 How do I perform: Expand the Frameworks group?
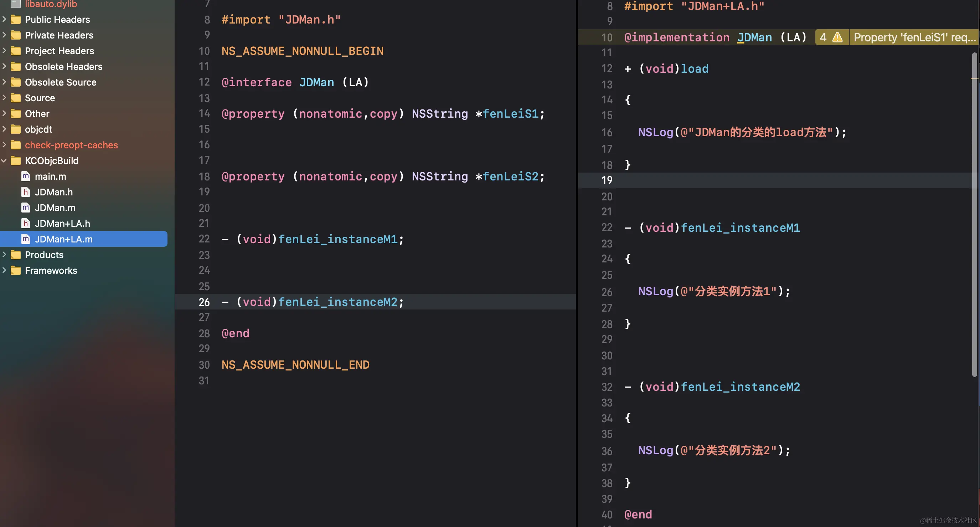[4, 270]
